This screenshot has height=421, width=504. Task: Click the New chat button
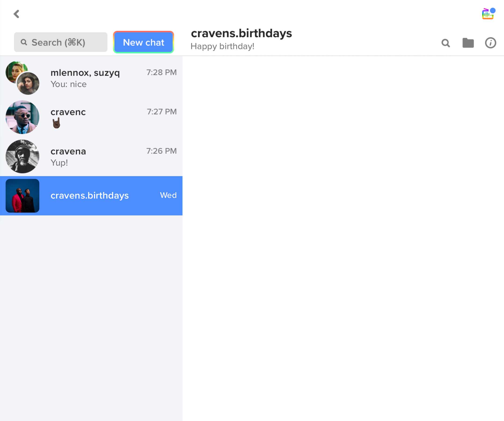(144, 42)
